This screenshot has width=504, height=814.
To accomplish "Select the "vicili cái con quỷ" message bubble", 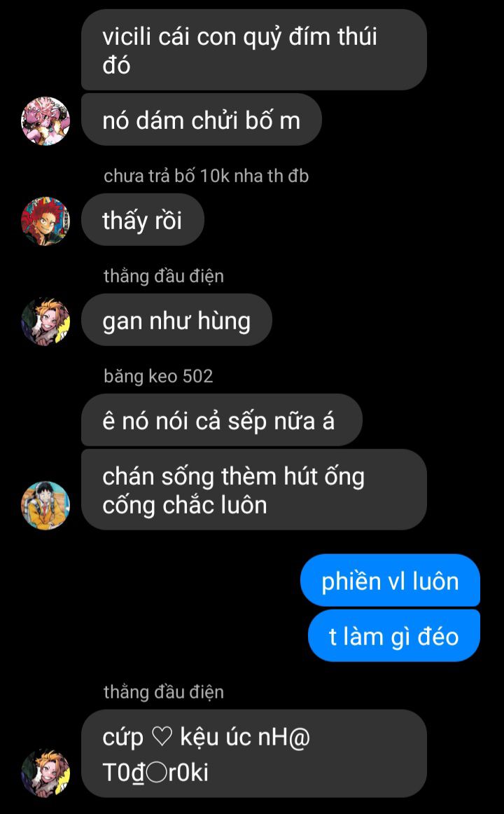I will 254,50.
